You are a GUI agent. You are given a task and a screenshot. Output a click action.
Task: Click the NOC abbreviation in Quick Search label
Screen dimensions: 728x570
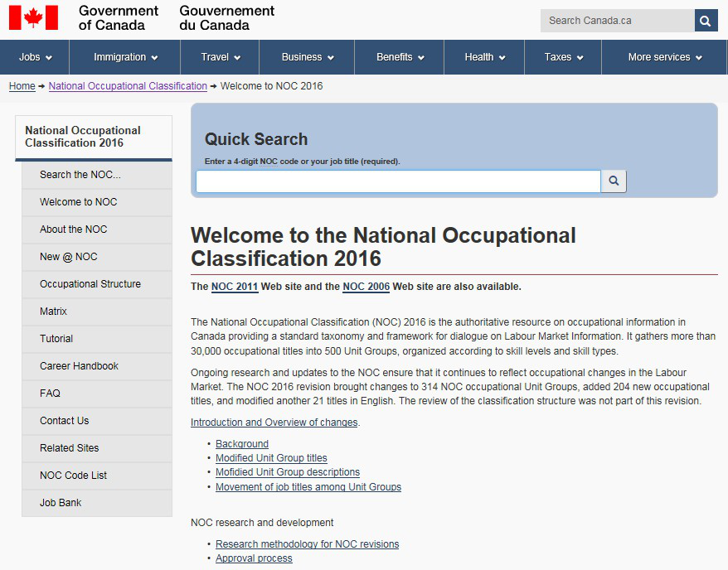(269, 162)
